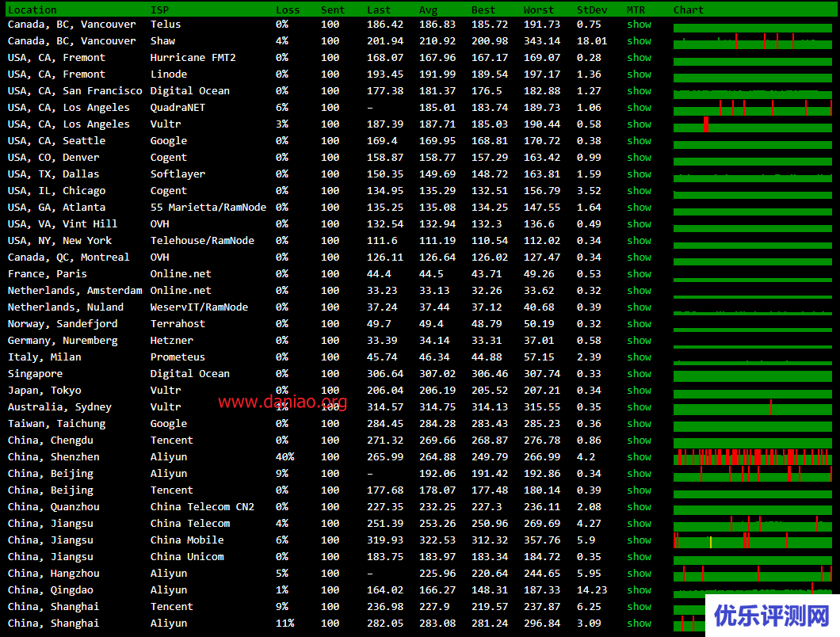Open show link for Jiangsu China Unicom

tap(639, 555)
